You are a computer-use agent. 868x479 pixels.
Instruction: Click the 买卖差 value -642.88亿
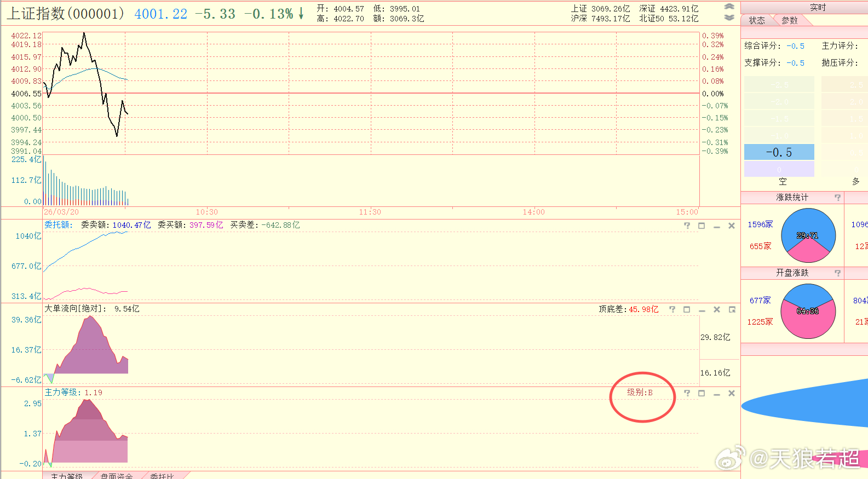click(280, 225)
